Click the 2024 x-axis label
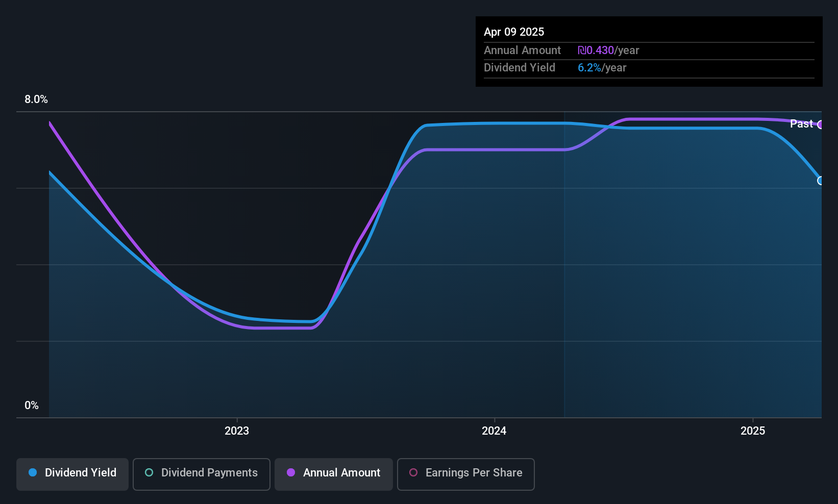Screen dimensions: 838x504 pyautogui.click(x=494, y=431)
